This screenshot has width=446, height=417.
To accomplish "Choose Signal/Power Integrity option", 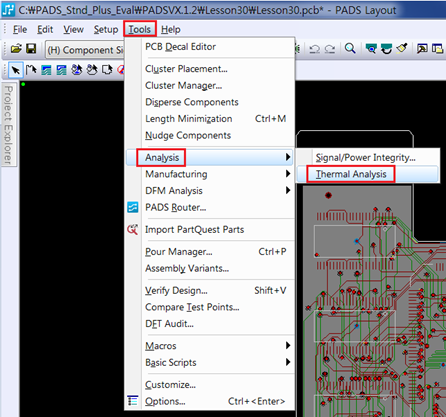I will pyautogui.click(x=366, y=157).
